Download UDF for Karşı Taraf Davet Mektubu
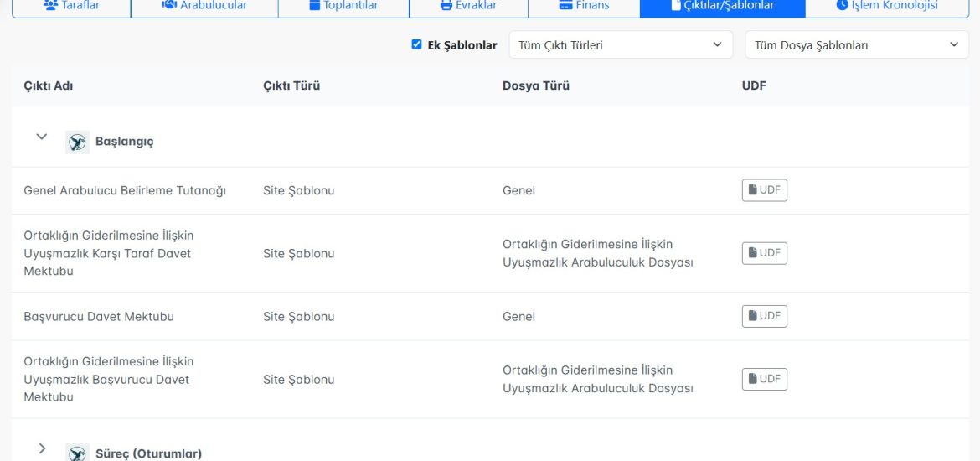 pyautogui.click(x=764, y=253)
